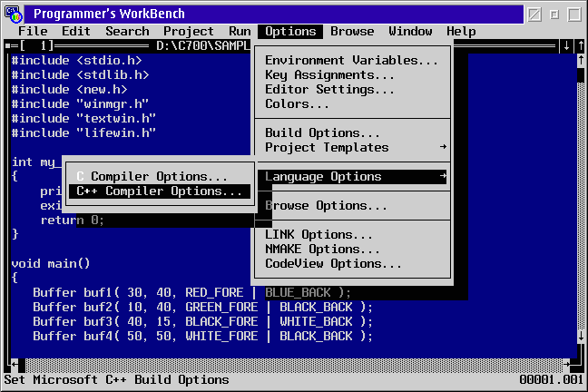The image size is (588, 392).
Task: Click the #include <new.h> line
Action: click(69, 89)
